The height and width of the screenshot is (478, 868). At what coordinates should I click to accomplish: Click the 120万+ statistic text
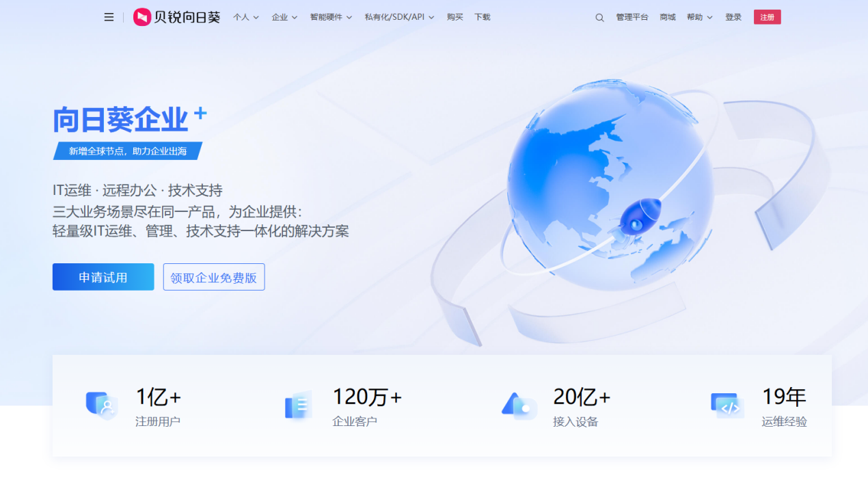367,397
